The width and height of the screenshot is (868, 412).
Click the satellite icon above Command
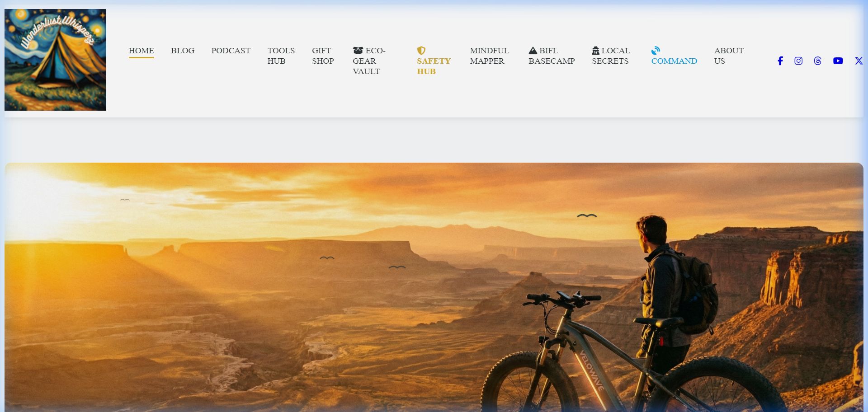tap(656, 51)
